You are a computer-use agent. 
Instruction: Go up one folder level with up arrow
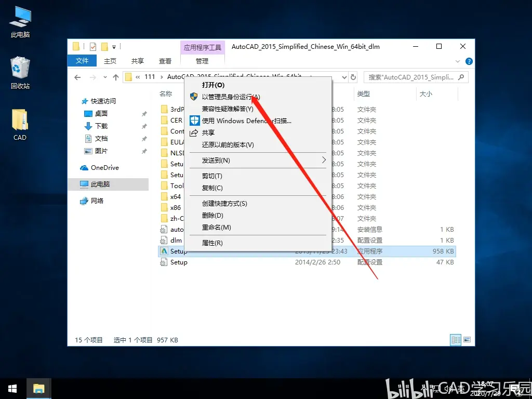[x=116, y=77]
